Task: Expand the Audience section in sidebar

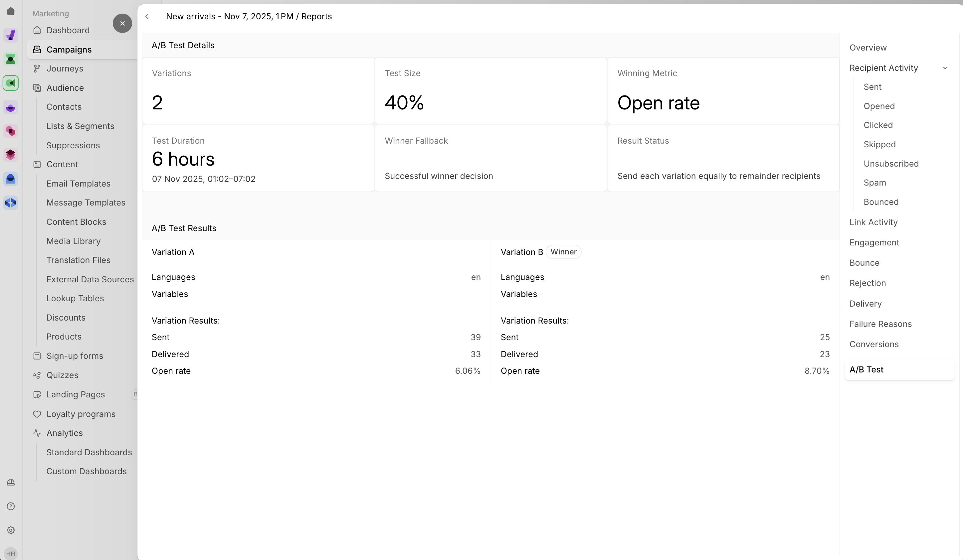Action: coord(65,88)
